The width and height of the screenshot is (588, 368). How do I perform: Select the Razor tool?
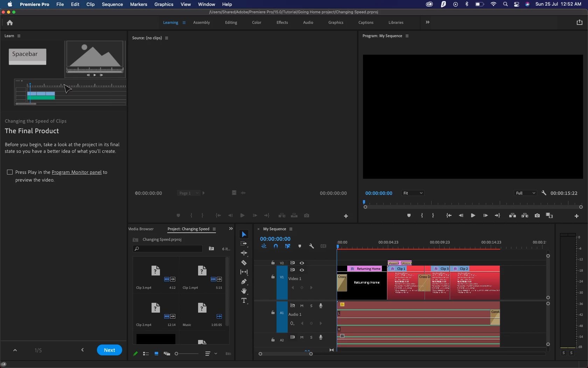tap(244, 263)
